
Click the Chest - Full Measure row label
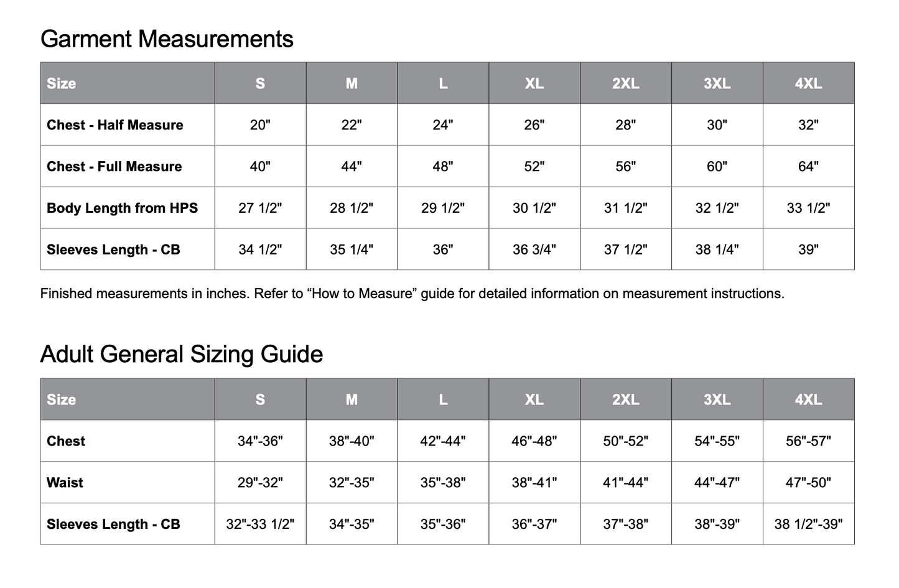click(114, 167)
